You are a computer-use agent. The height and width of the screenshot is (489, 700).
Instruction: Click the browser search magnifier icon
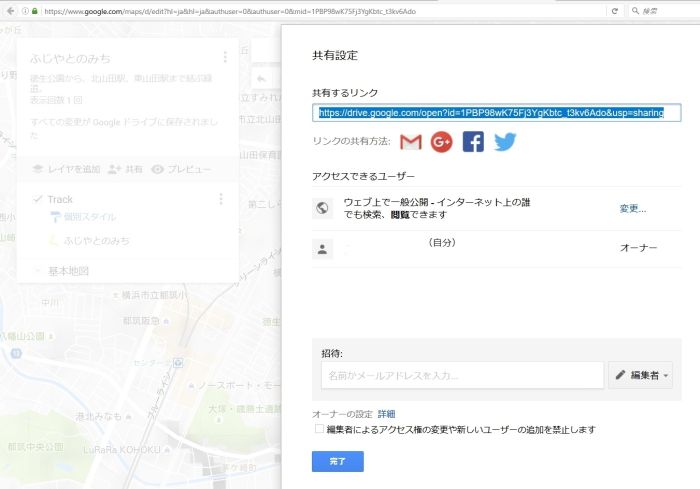click(635, 11)
